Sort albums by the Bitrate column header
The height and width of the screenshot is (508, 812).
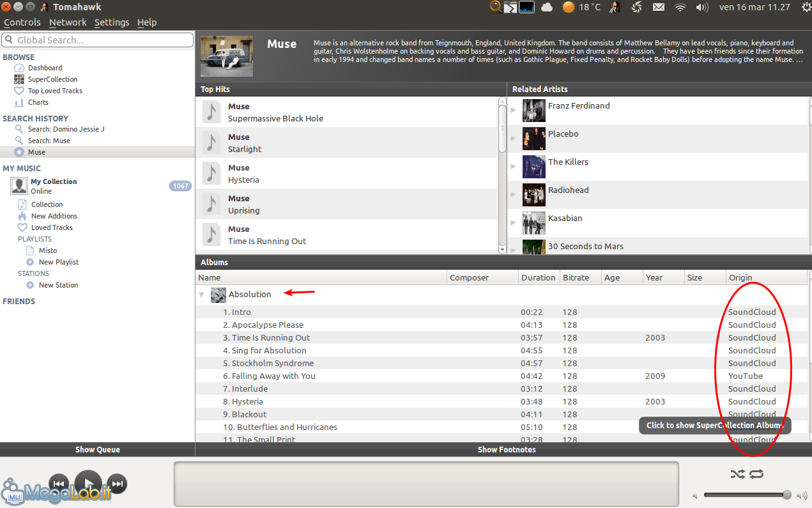[581, 278]
